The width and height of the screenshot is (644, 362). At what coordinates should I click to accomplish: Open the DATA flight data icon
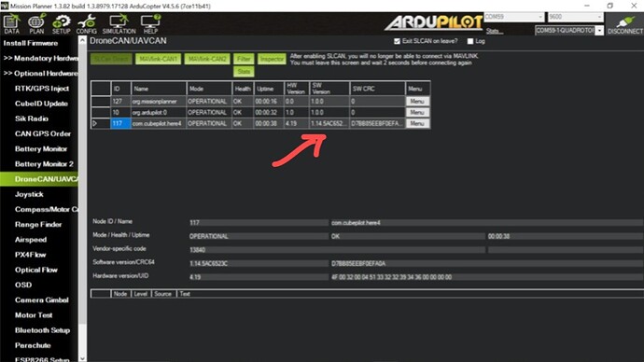click(11, 24)
